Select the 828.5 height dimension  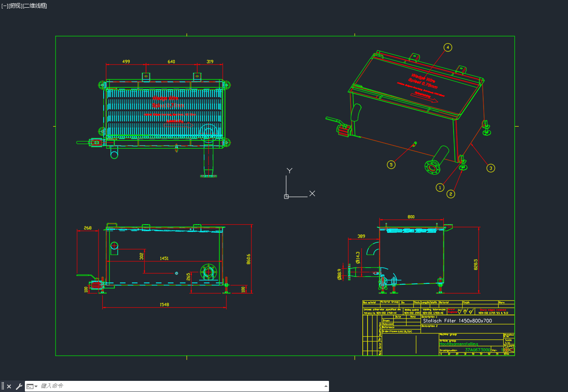pyautogui.click(x=476, y=264)
